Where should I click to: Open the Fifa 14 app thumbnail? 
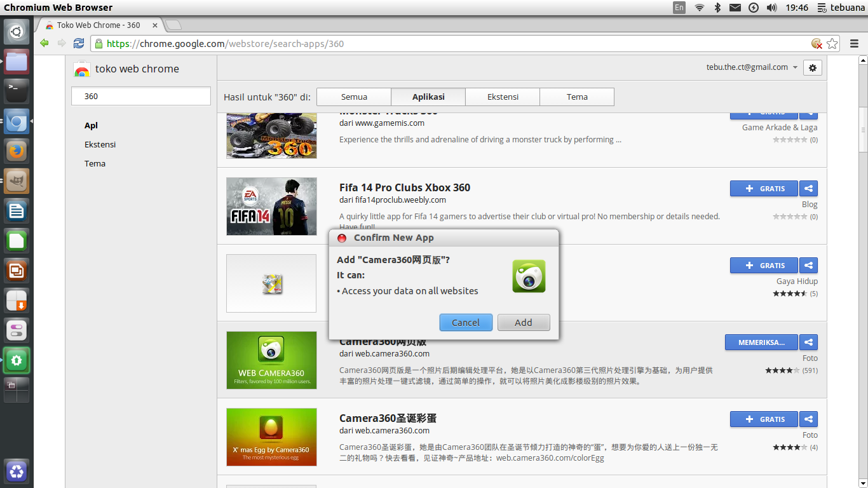point(271,207)
